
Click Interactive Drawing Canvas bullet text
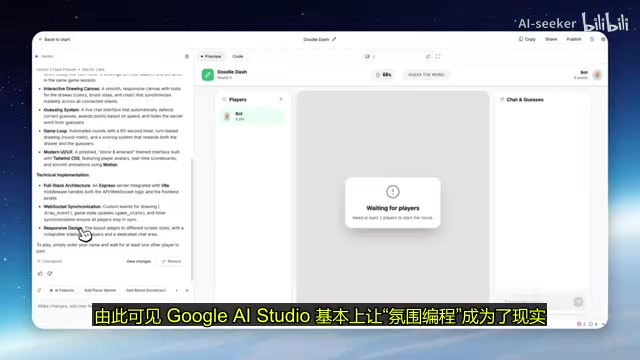tap(113, 95)
